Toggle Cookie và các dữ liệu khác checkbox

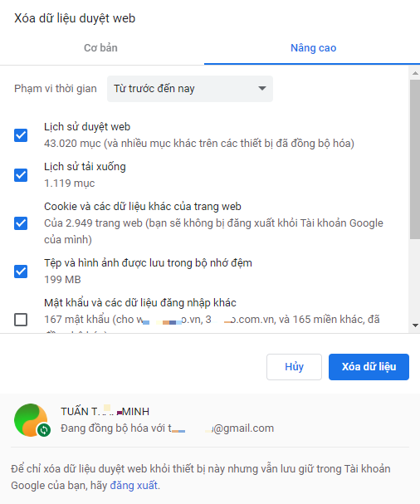tap(21, 223)
